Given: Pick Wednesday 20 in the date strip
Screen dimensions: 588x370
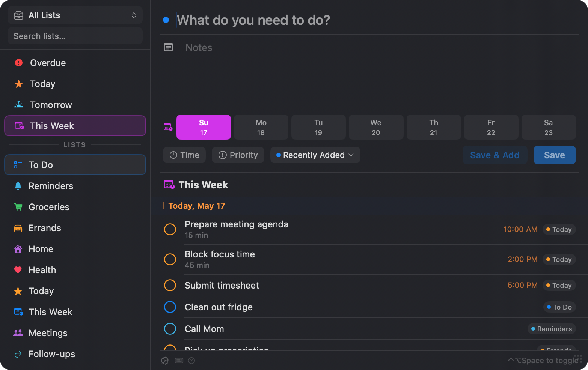Looking at the screenshot, I should click(x=376, y=127).
